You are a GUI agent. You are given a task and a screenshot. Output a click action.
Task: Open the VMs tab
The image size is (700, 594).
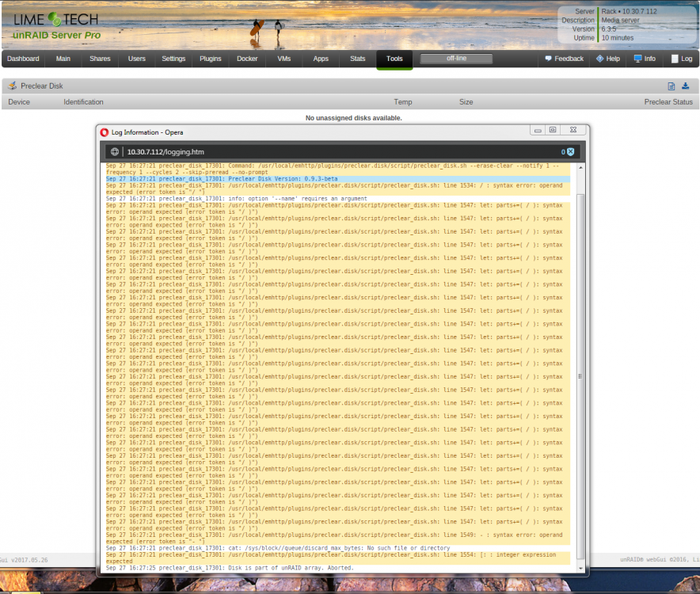[x=284, y=59]
